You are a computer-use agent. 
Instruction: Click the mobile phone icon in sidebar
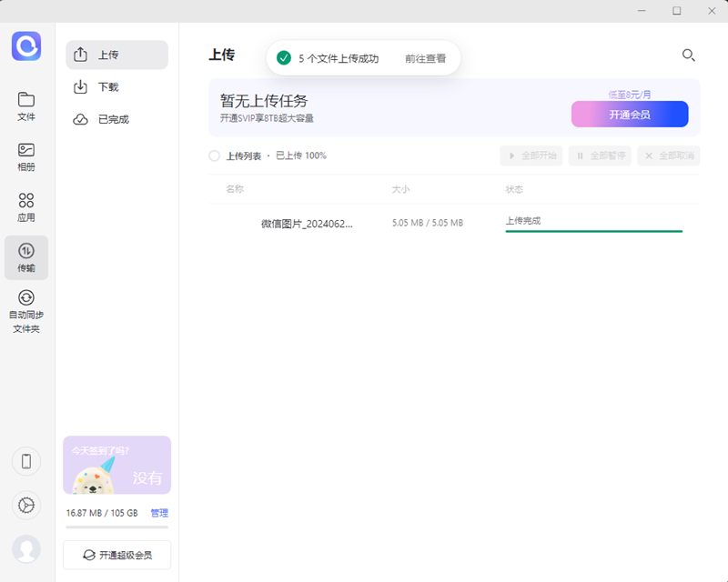pyautogui.click(x=26, y=461)
